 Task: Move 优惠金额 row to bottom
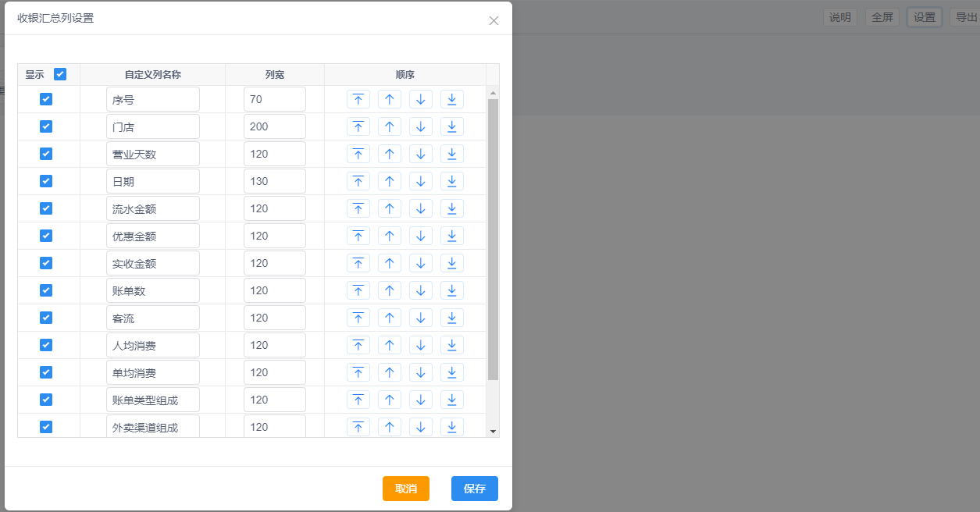coord(452,236)
